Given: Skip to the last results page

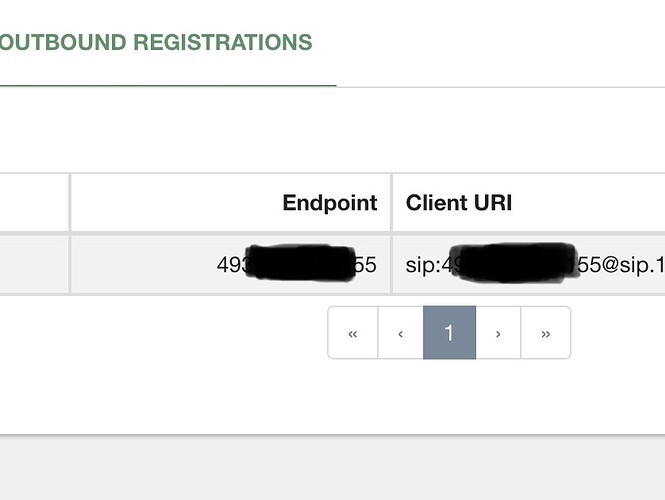Looking at the screenshot, I should click(546, 333).
